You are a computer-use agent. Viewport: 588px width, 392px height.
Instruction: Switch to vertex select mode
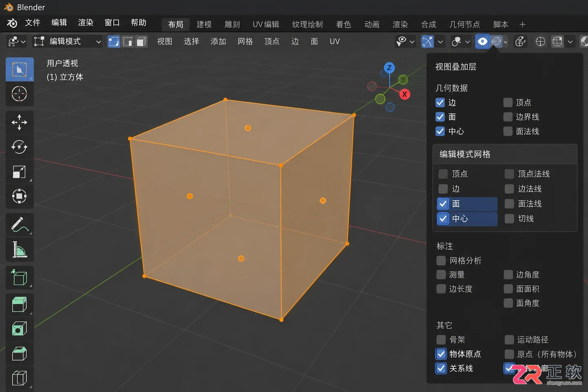point(114,42)
